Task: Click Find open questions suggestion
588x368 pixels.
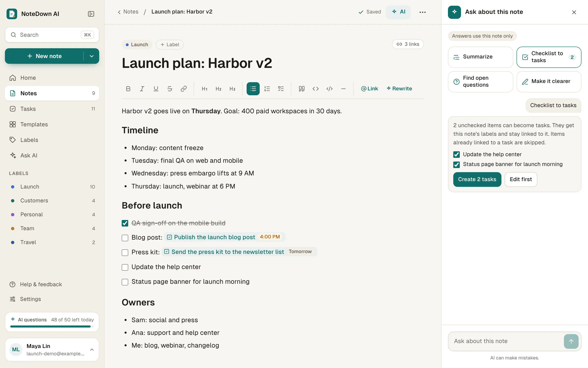Action: pyautogui.click(x=480, y=82)
